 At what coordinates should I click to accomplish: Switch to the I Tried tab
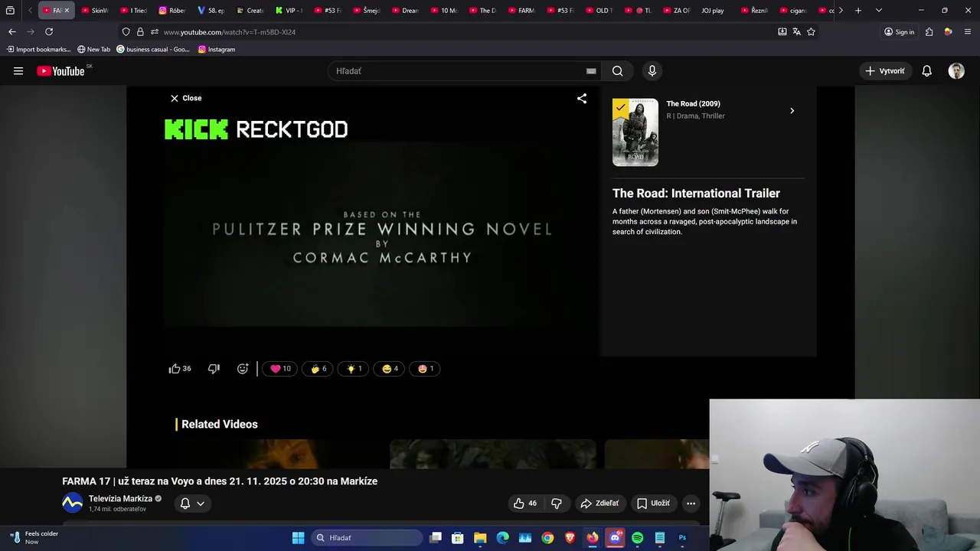click(134, 11)
